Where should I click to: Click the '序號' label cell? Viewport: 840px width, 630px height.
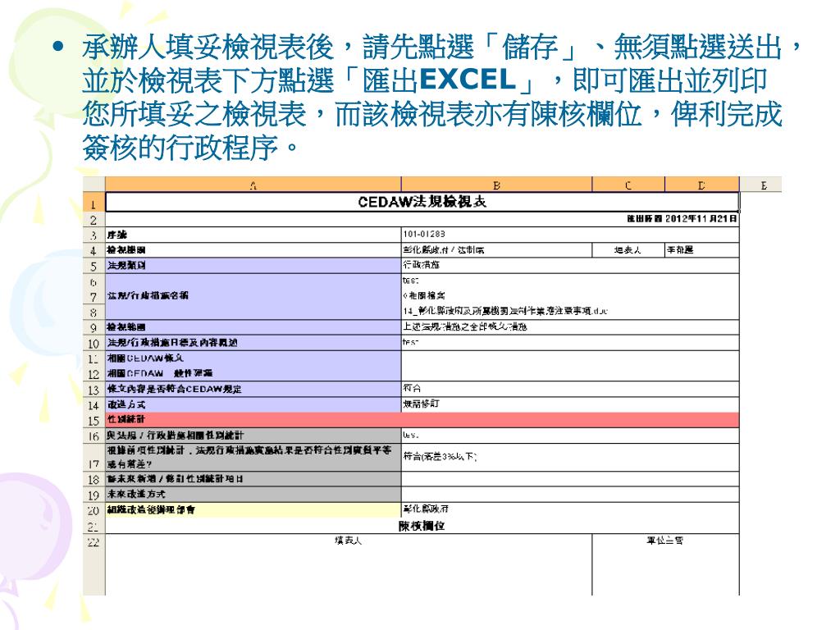[x=253, y=235]
